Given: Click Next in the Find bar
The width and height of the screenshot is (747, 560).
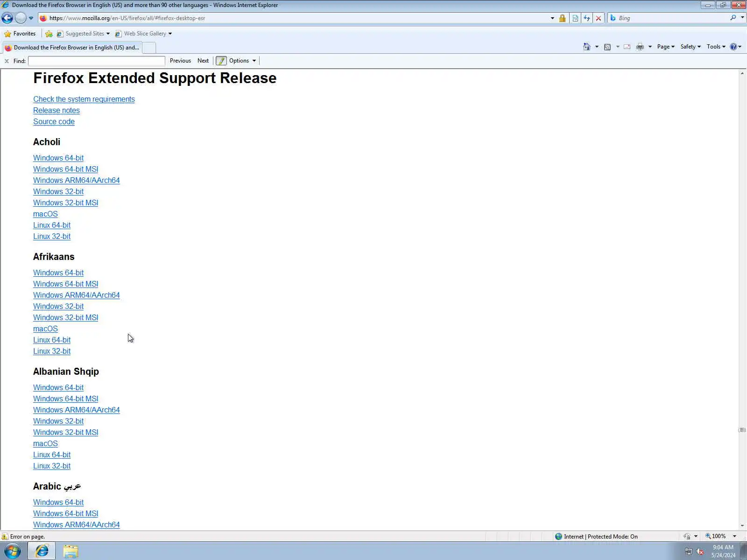Looking at the screenshot, I should point(203,61).
